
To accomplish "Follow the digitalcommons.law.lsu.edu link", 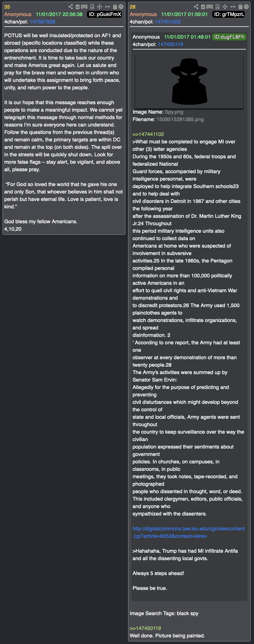I will (188, 532).
